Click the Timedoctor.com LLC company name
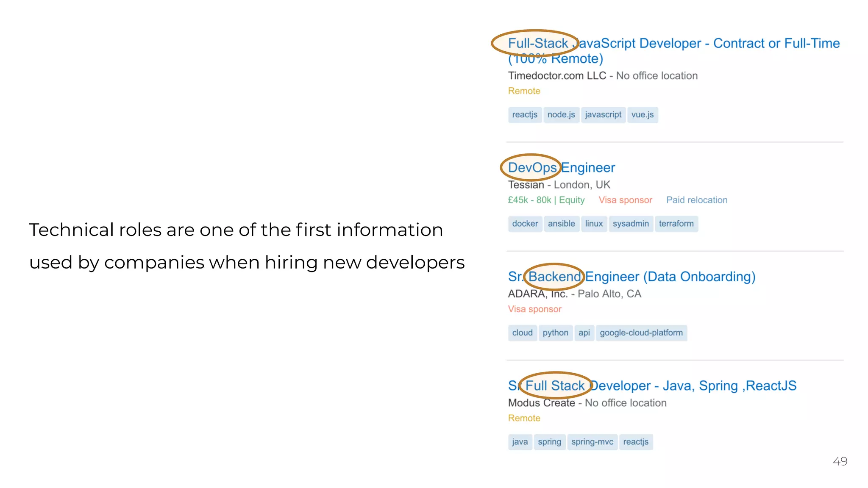868x488 pixels. 557,76
